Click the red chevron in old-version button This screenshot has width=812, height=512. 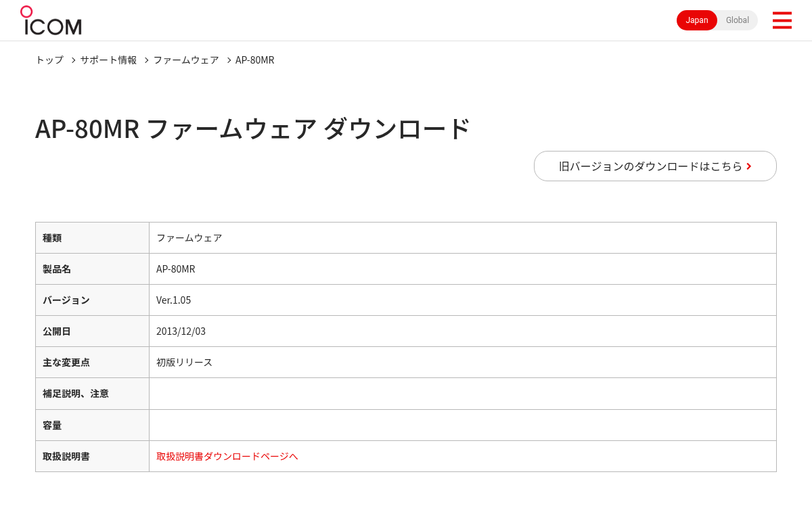coord(749,166)
